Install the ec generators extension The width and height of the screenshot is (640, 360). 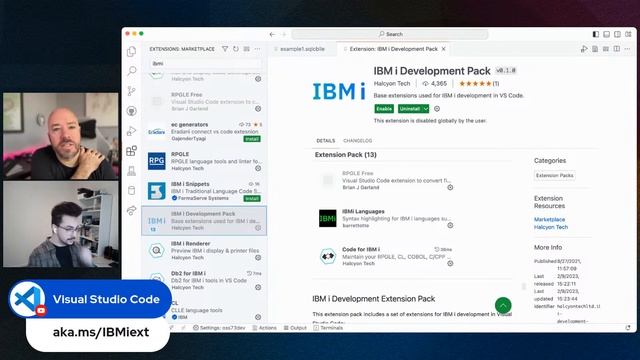click(x=252, y=139)
